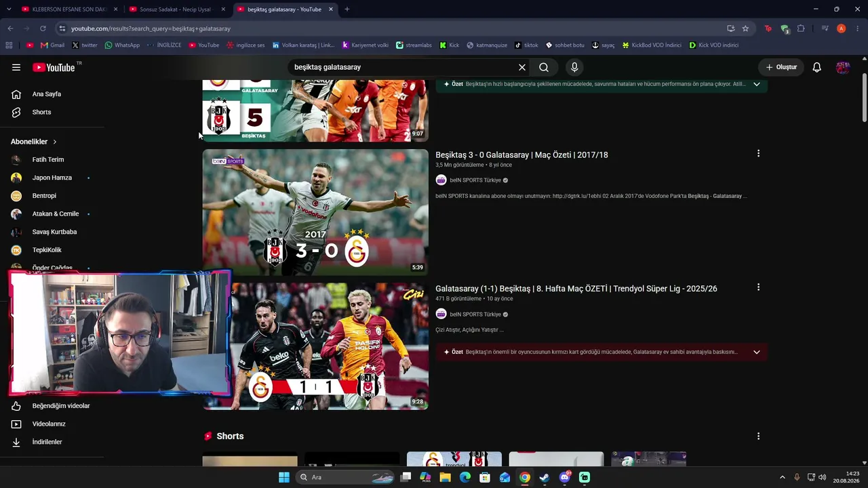The image size is (868, 488).
Task: Open File Explorer from the taskbar
Action: coord(445,477)
